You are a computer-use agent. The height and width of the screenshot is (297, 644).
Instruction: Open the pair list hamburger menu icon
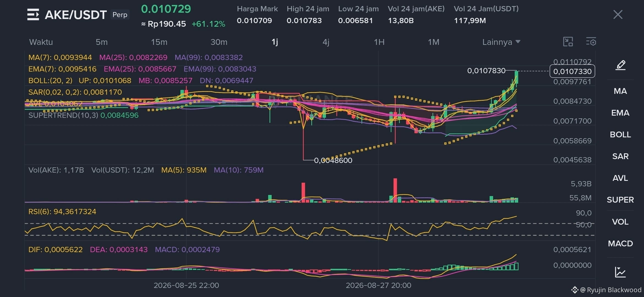(33, 15)
